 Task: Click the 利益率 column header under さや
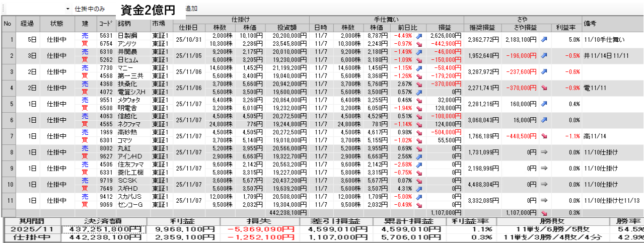point(566,27)
